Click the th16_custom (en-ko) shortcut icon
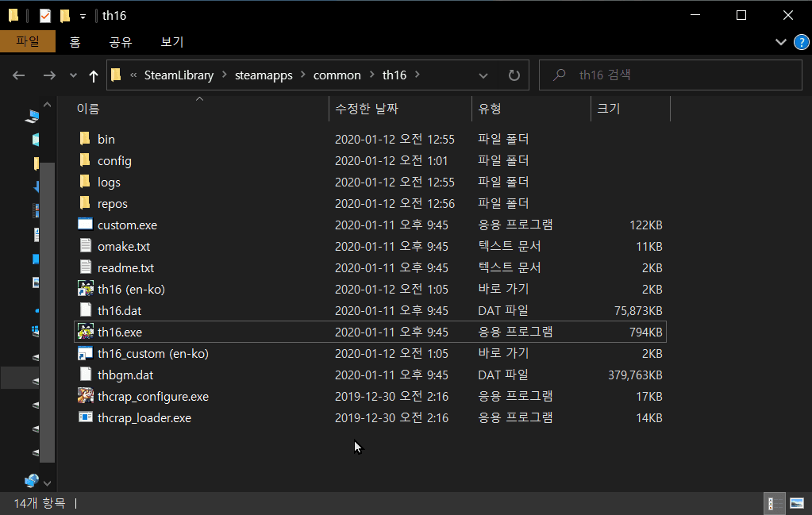Screen dimensions: 812x515 pos(85,353)
